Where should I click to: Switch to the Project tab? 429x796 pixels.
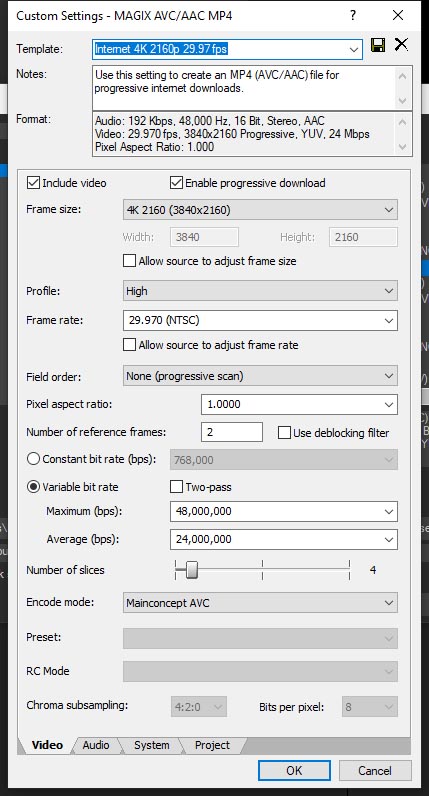click(212, 745)
